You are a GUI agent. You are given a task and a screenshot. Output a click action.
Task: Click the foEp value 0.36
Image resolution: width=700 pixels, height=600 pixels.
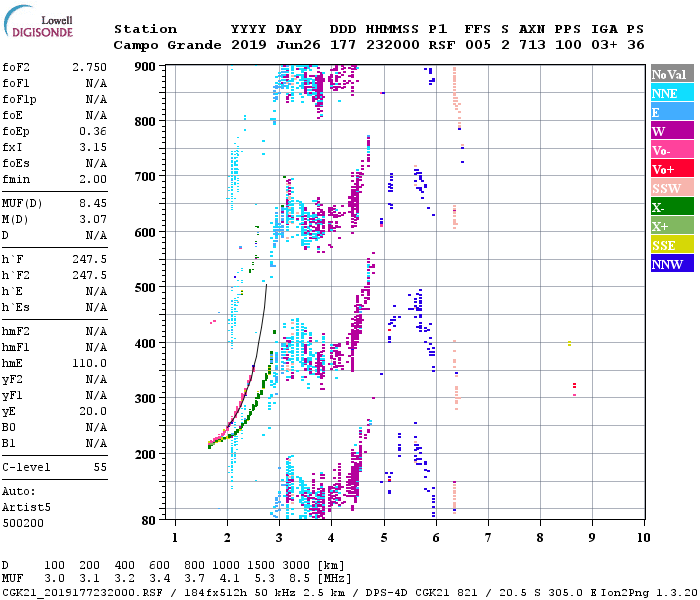tap(93, 131)
